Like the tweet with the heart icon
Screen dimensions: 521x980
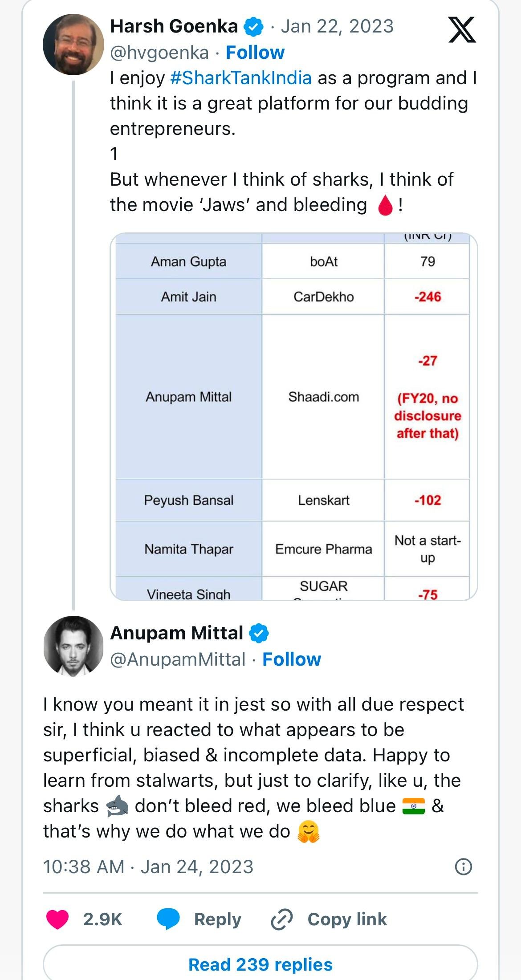[x=57, y=919]
